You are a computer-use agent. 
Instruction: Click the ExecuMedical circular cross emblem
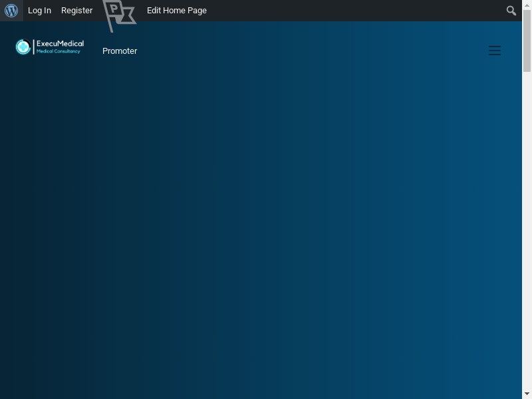click(x=23, y=47)
